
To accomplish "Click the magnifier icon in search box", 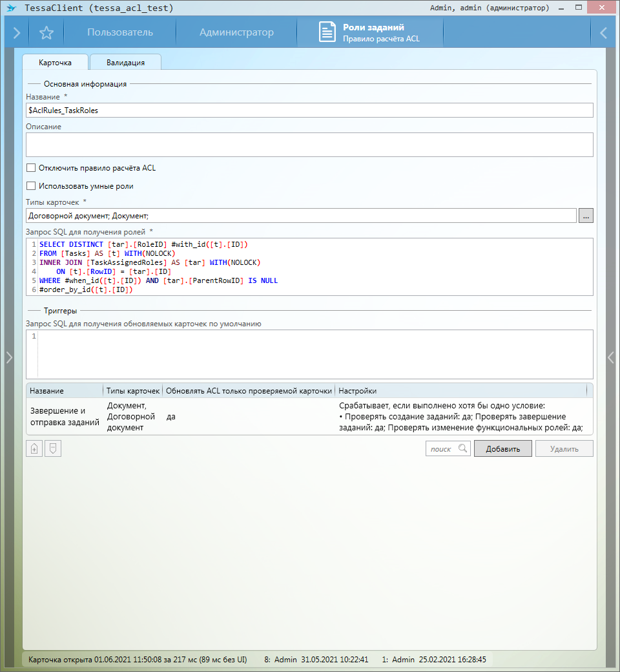I will coord(462,448).
